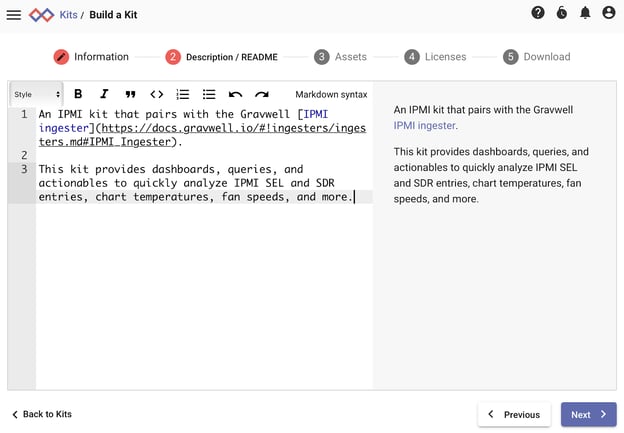This screenshot has width=624, height=433.
Task: Jump to the Download step
Action: tap(536, 57)
